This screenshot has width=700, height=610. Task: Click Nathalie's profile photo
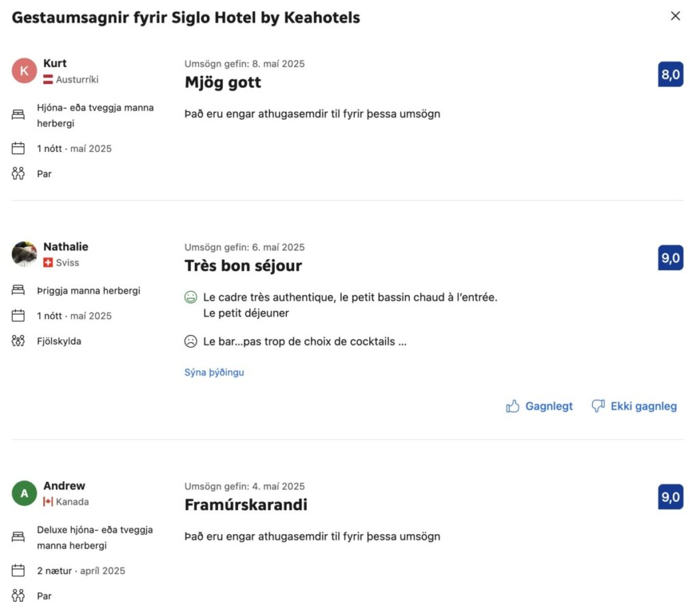click(x=24, y=254)
